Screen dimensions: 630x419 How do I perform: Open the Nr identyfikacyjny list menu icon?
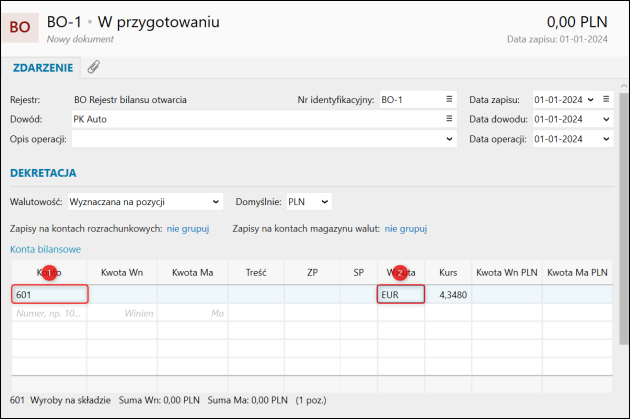click(x=449, y=99)
